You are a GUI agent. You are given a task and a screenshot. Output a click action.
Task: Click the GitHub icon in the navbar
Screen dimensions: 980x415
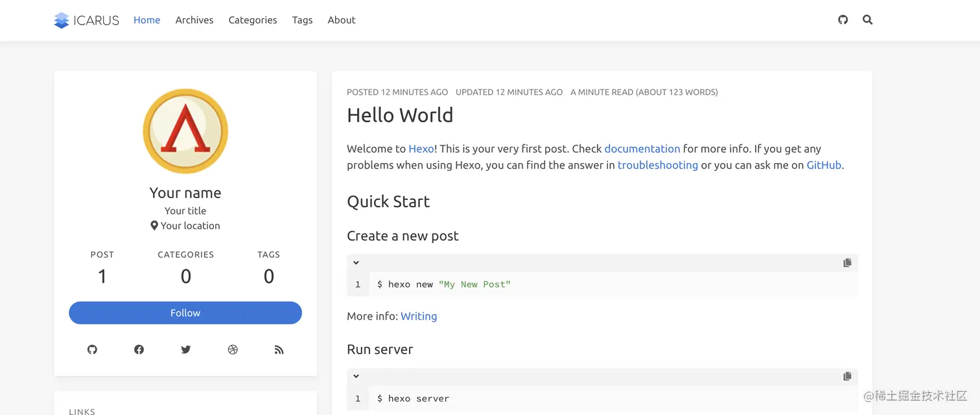point(843,20)
